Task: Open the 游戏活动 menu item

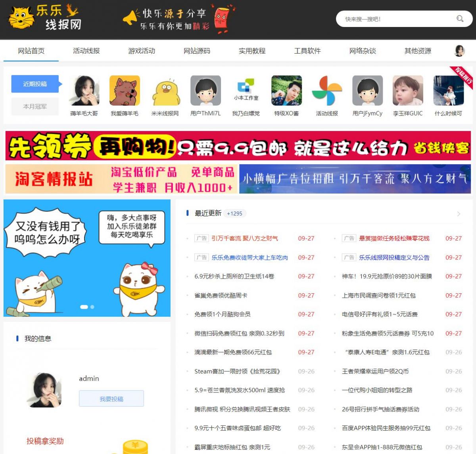Action: coord(142,51)
